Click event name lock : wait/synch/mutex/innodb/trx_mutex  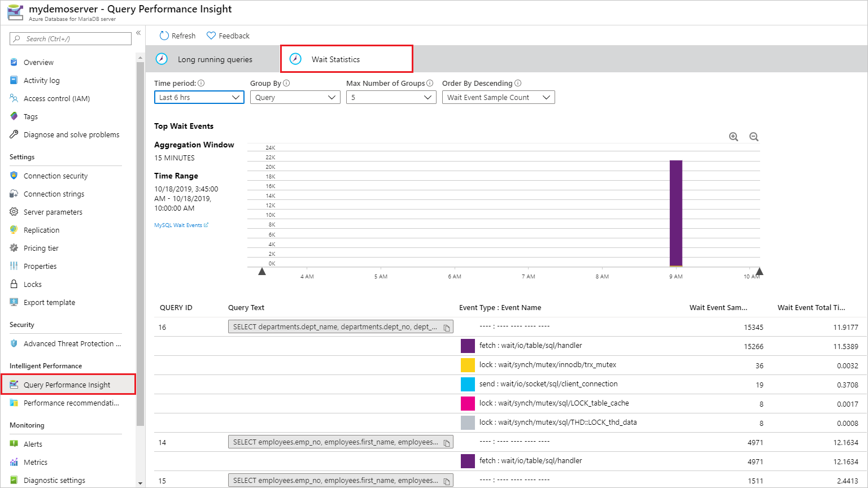[548, 364]
